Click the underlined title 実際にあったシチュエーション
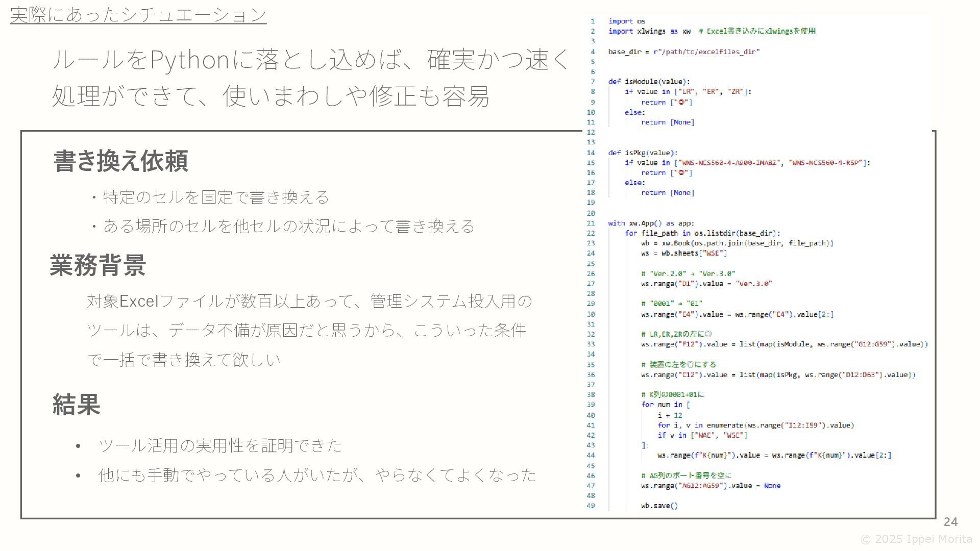 pyautogui.click(x=138, y=14)
